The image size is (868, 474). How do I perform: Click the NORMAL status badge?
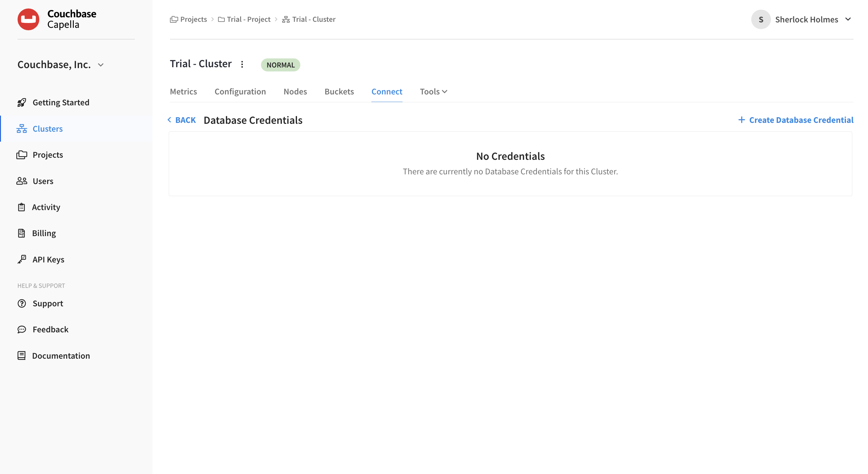280,65
